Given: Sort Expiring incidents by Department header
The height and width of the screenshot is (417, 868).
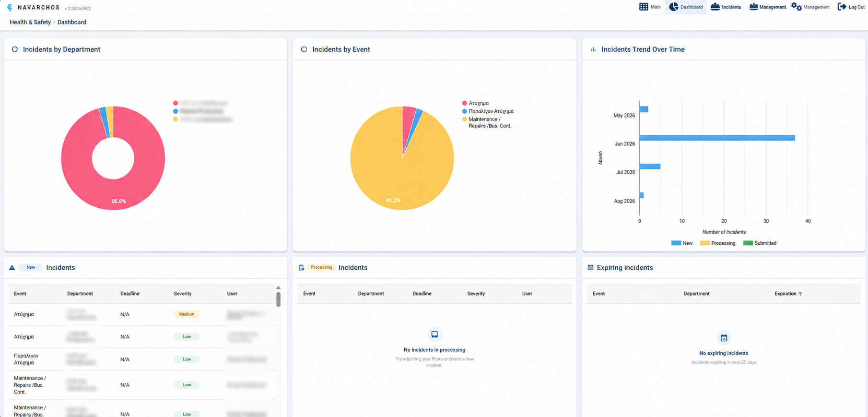Looking at the screenshot, I should click(x=696, y=294).
